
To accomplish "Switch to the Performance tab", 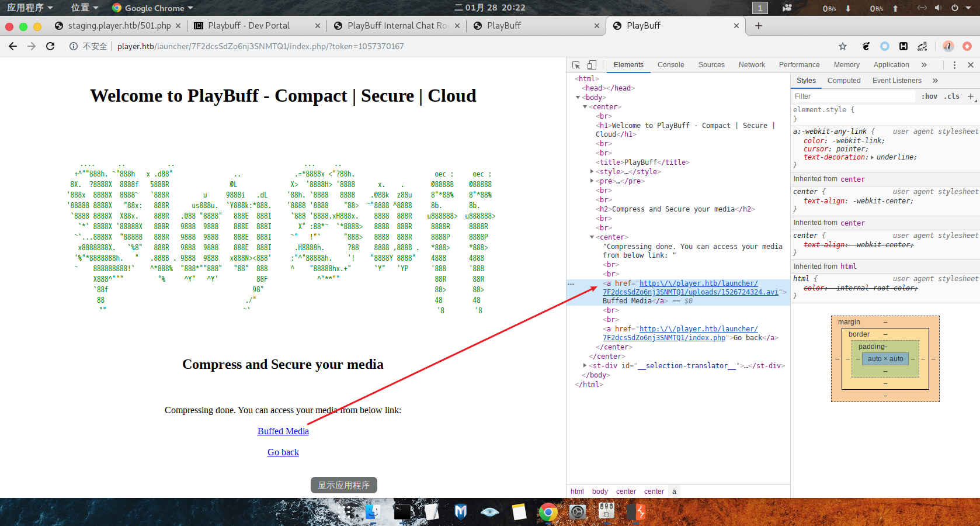I will pos(799,65).
